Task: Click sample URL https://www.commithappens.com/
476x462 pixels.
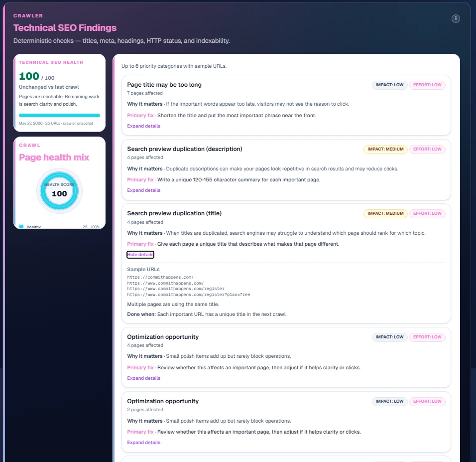Action: click(x=165, y=283)
